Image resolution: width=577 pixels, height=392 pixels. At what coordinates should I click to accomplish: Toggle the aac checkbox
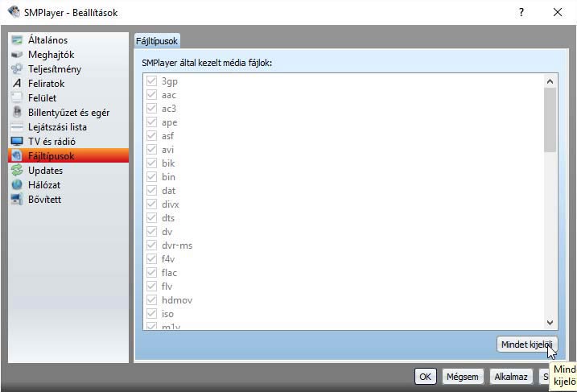[151, 95]
